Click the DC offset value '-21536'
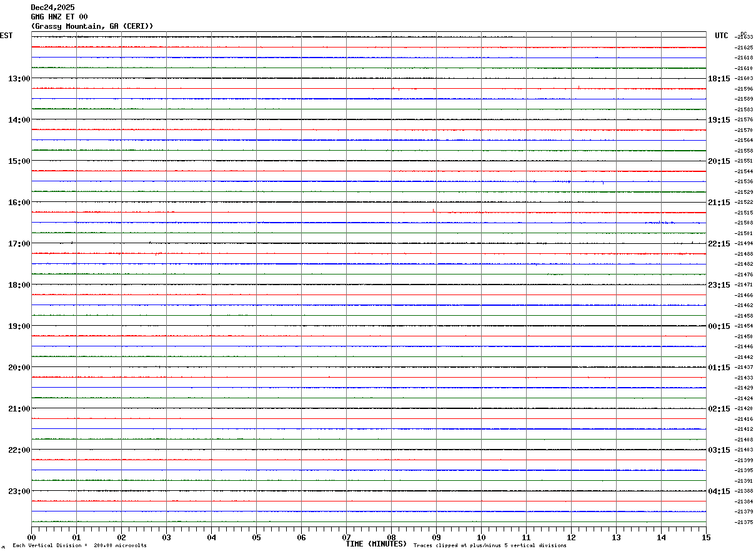The width and height of the screenshot is (756, 554). coord(744,182)
